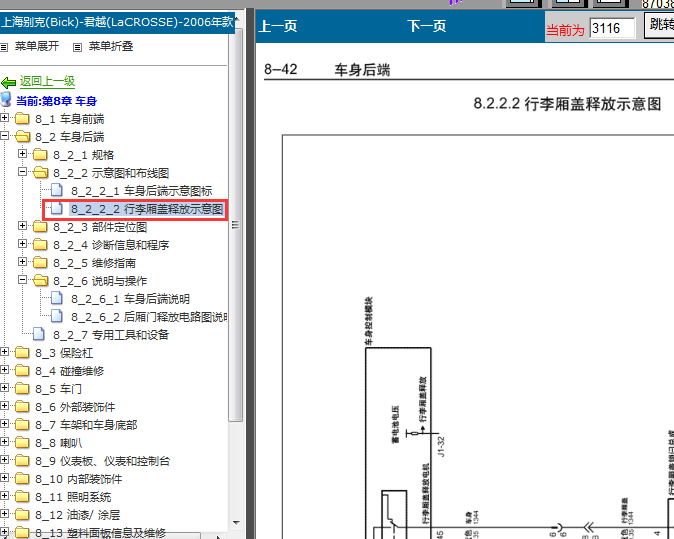674x539 pixels.
Task: Click 当前:第8章 车身 heading
Action: pos(56,101)
